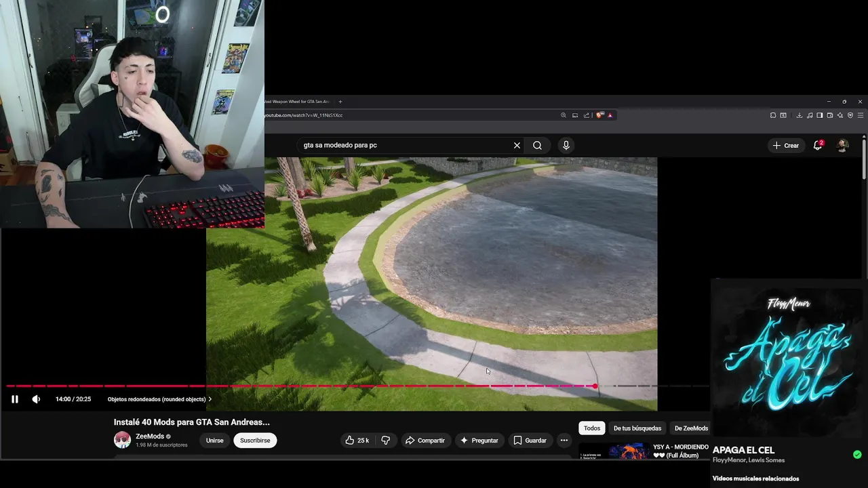Click video title 'Instalé 40 Mods para GTA San Andreas...'

pyautogui.click(x=192, y=422)
